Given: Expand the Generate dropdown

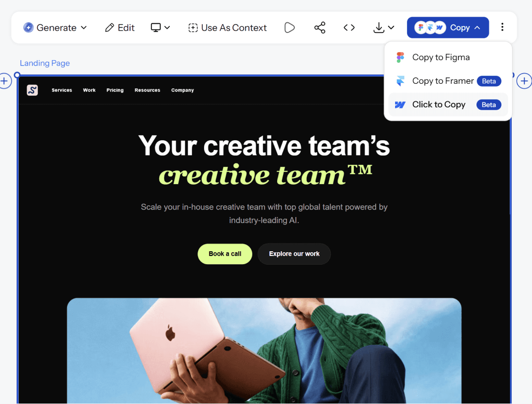Looking at the screenshot, I should coord(56,27).
